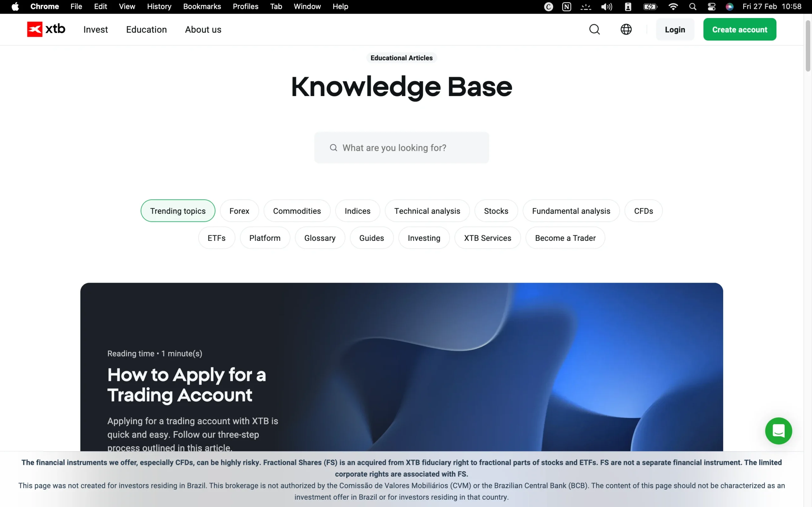This screenshot has height=507, width=812.
Task: Click the XTB logo in the header
Action: pyautogui.click(x=46, y=29)
